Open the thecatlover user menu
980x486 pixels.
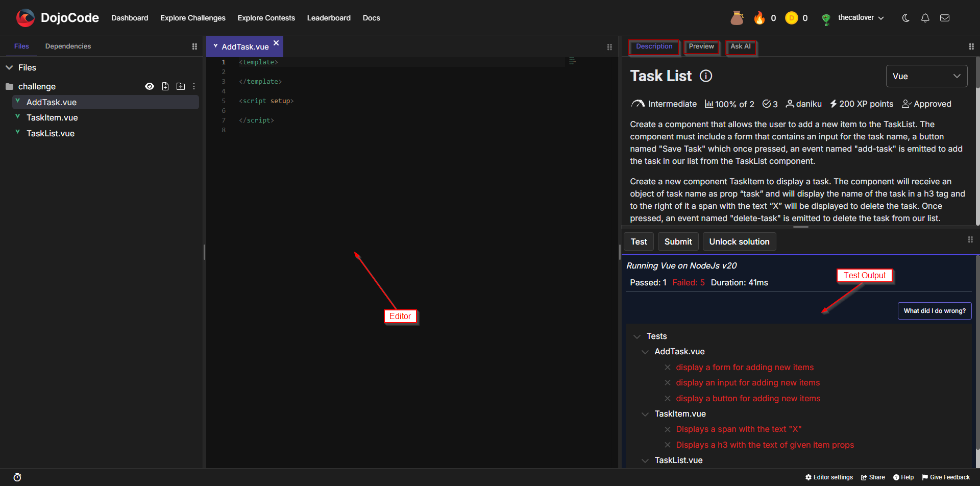click(x=861, y=18)
